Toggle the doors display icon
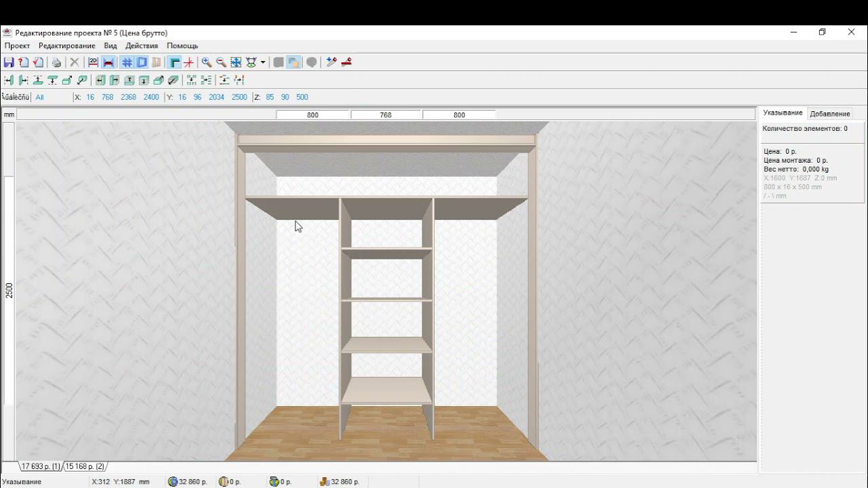Screen dimensions: 868x488 click(157, 62)
